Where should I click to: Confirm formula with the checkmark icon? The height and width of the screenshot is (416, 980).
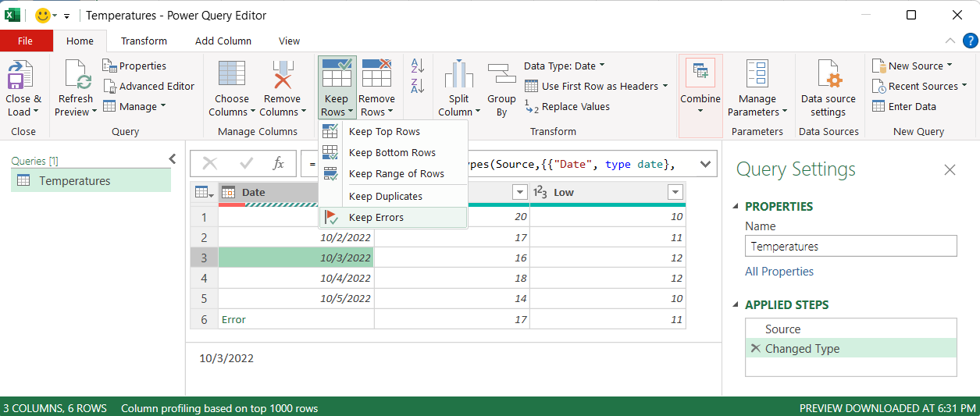pyautogui.click(x=247, y=163)
